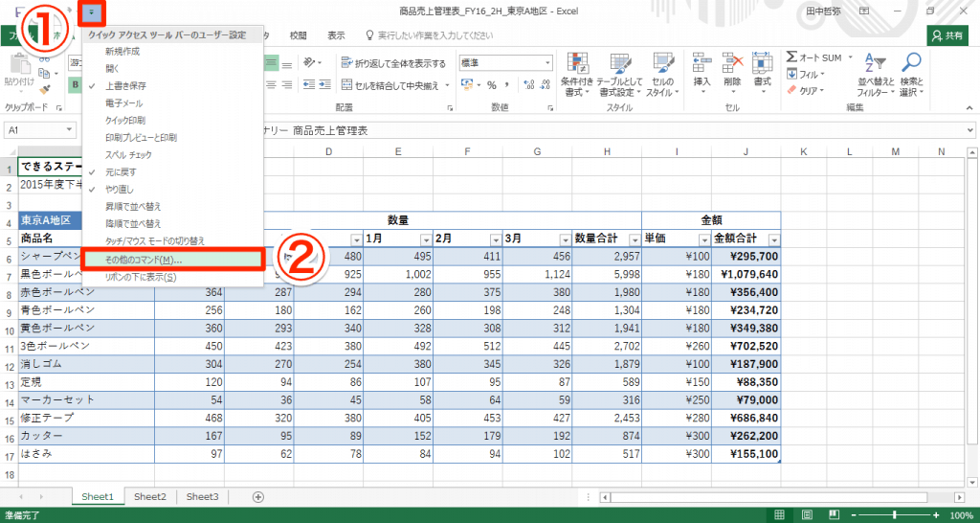Toggle やり直し in Quick Access menu
This screenshot has height=523, width=980.
tap(119, 189)
